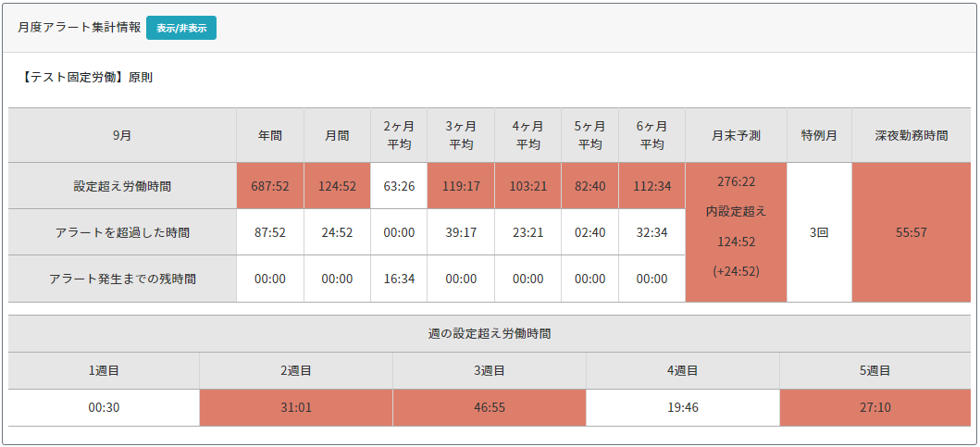
Task: Select the 16:34 remaining time cell
Action: 399,279
